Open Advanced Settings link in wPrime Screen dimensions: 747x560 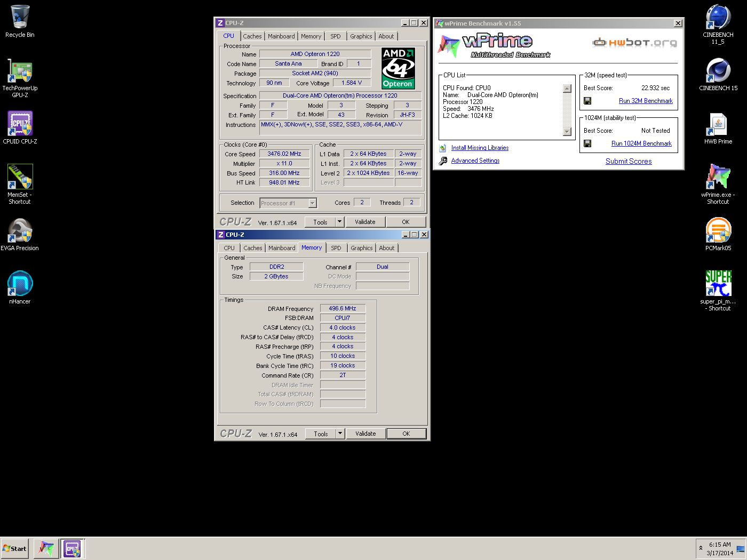tap(475, 161)
